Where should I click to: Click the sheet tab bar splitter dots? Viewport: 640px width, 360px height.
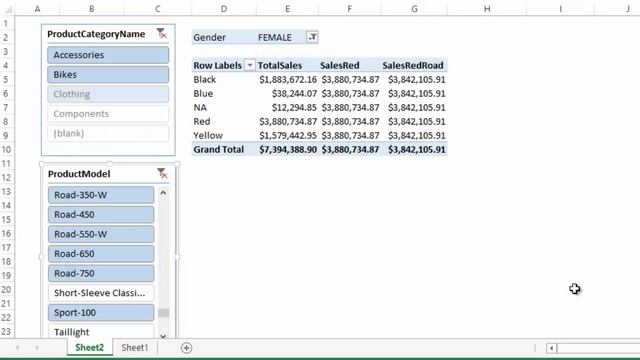coord(535,348)
